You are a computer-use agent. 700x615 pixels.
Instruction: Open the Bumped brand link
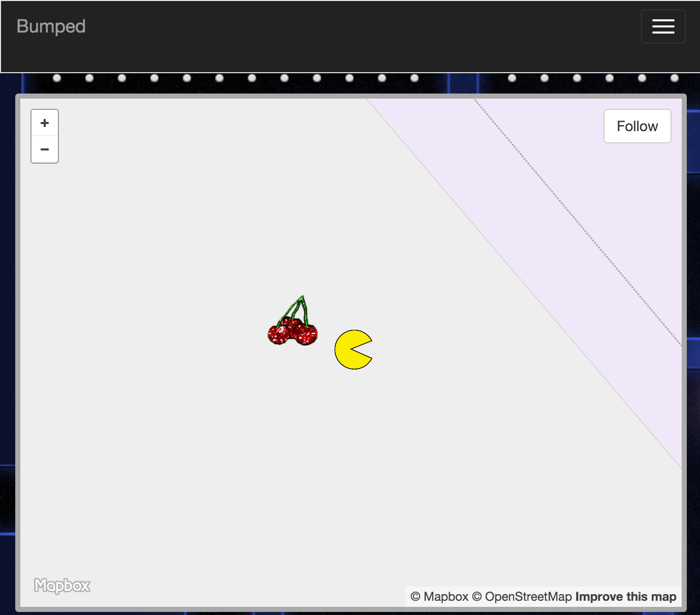(x=51, y=26)
